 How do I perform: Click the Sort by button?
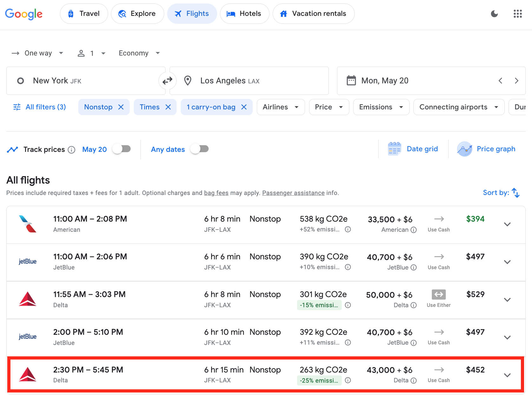501,193
